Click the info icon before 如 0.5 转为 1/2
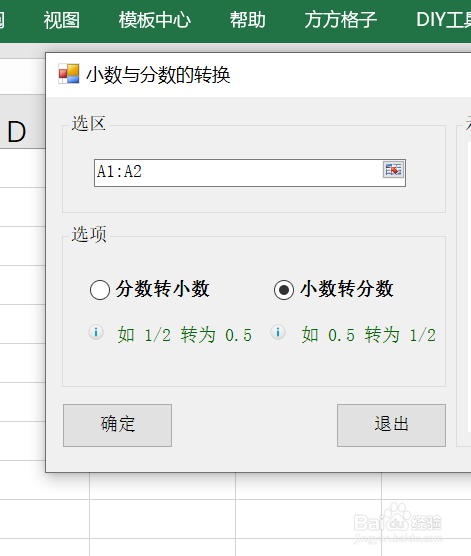This screenshot has height=556, width=471. click(x=278, y=332)
